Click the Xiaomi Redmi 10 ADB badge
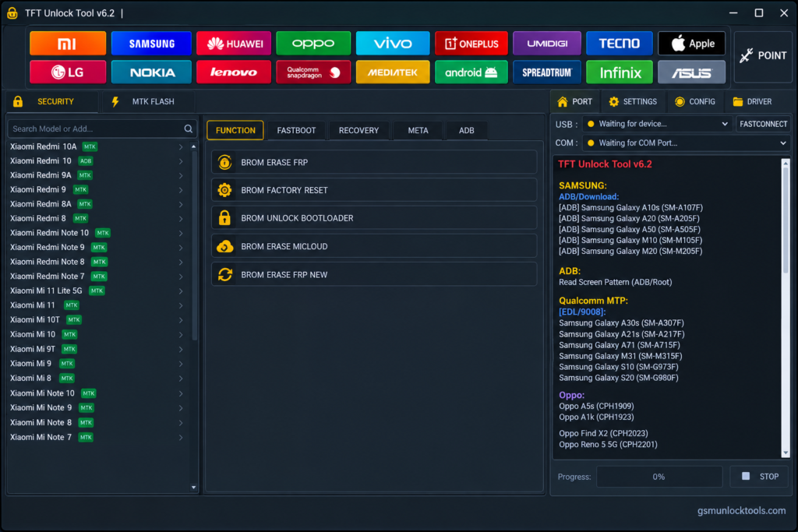Screen dimensions: 798x532 (x=86, y=161)
